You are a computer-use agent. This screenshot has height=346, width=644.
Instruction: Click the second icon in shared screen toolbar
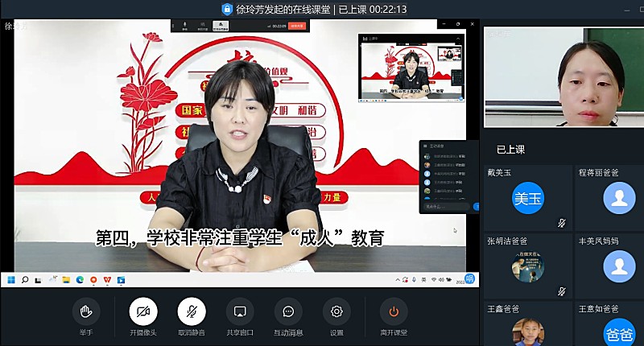[x=203, y=26]
